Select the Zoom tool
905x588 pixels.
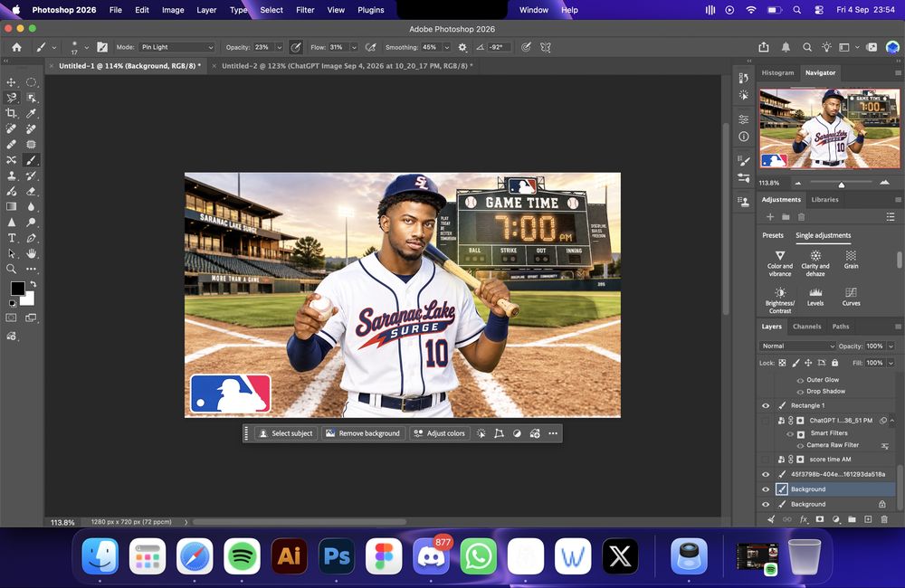coord(11,269)
